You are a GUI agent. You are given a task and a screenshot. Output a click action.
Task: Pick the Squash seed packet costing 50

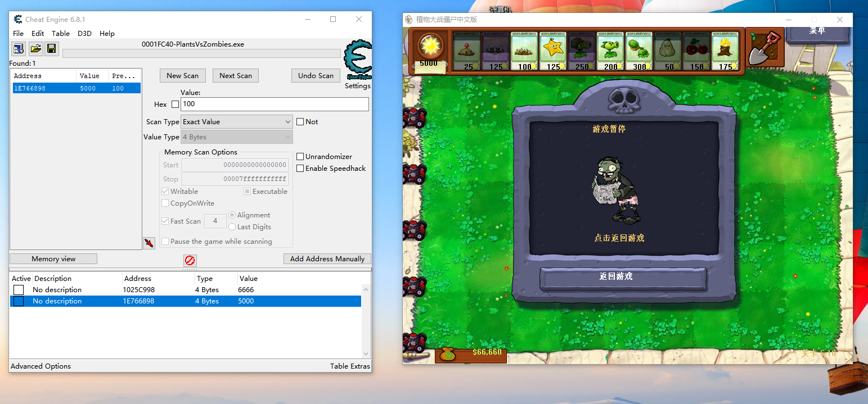tap(668, 51)
